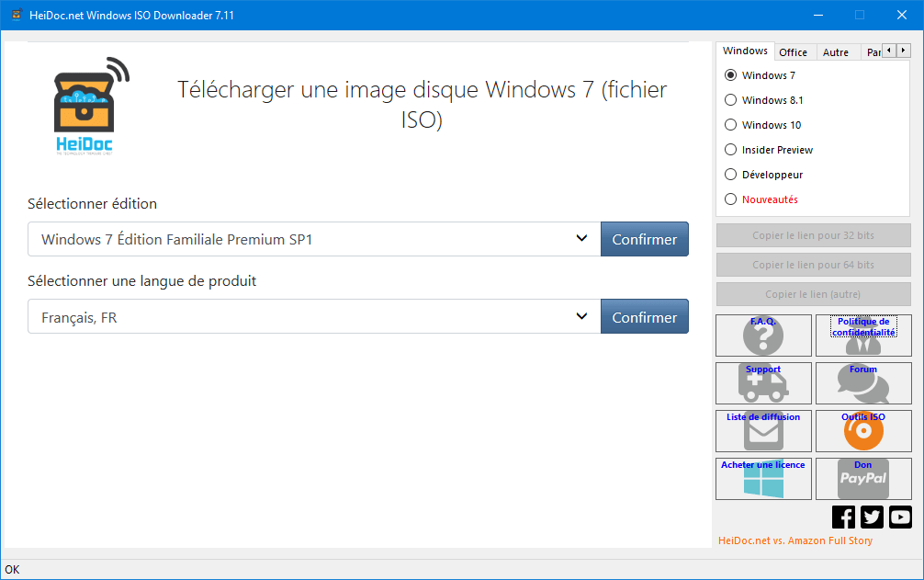This screenshot has width=924, height=580.
Task: Click Sélectionner une langue de produit label
Action: pos(142,281)
